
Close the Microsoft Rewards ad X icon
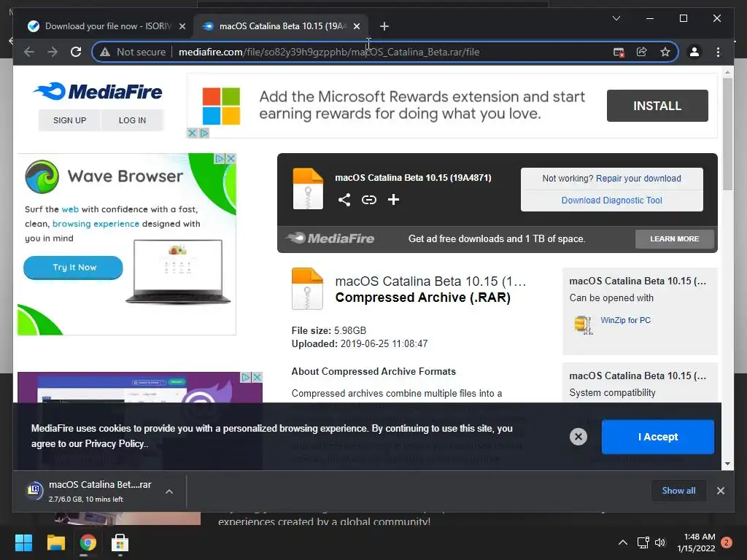pos(192,133)
